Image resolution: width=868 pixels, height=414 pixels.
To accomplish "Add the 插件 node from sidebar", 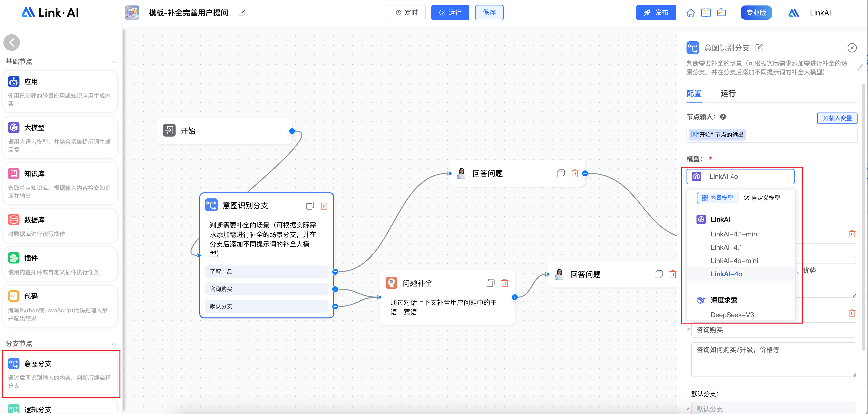I will tap(60, 264).
